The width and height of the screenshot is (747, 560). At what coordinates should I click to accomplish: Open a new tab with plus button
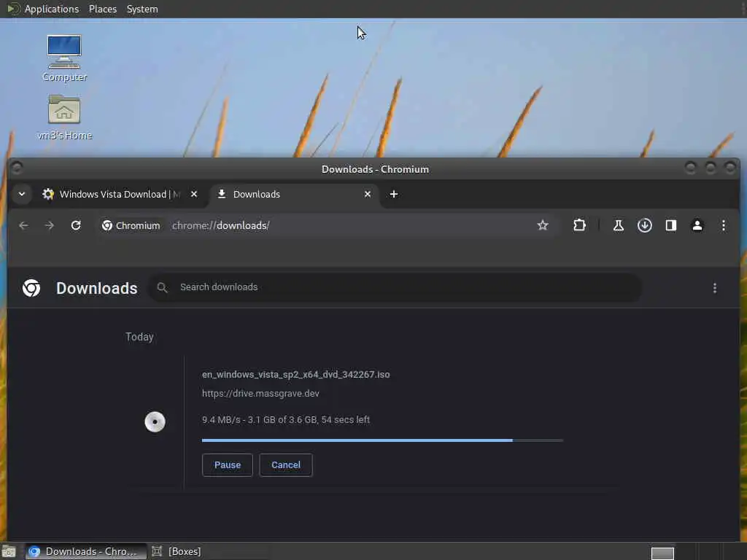(393, 194)
